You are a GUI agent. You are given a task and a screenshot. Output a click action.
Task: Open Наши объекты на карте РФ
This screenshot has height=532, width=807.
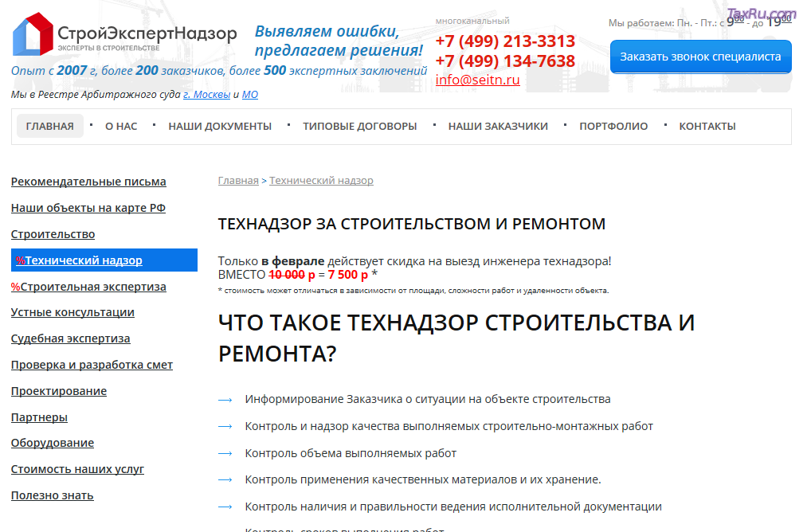pos(88,208)
